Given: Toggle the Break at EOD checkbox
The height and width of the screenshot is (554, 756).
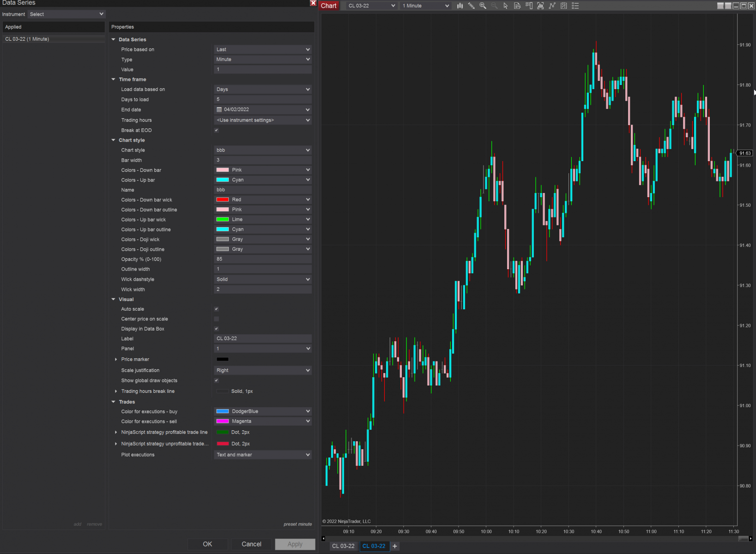Looking at the screenshot, I should 217,130.
